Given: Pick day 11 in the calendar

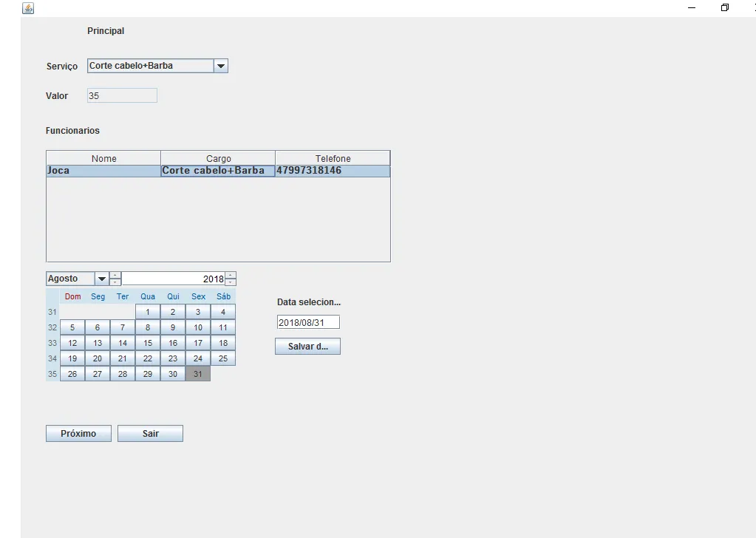Looking at the screenshot, I should coord(222,327).
